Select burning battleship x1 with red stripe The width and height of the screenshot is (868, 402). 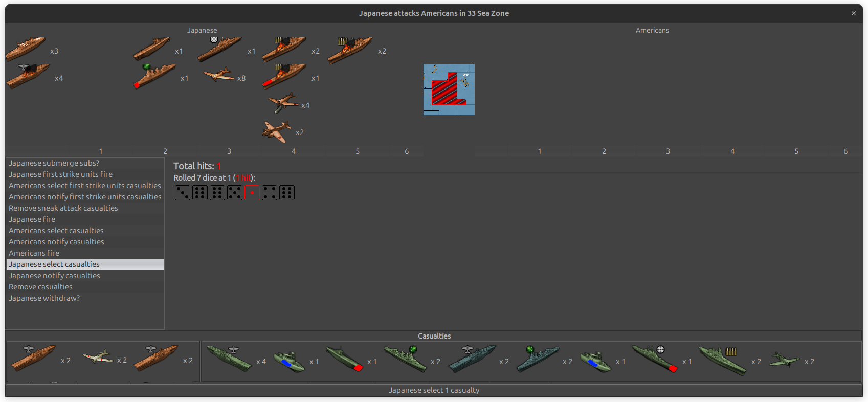click(284, 76)
